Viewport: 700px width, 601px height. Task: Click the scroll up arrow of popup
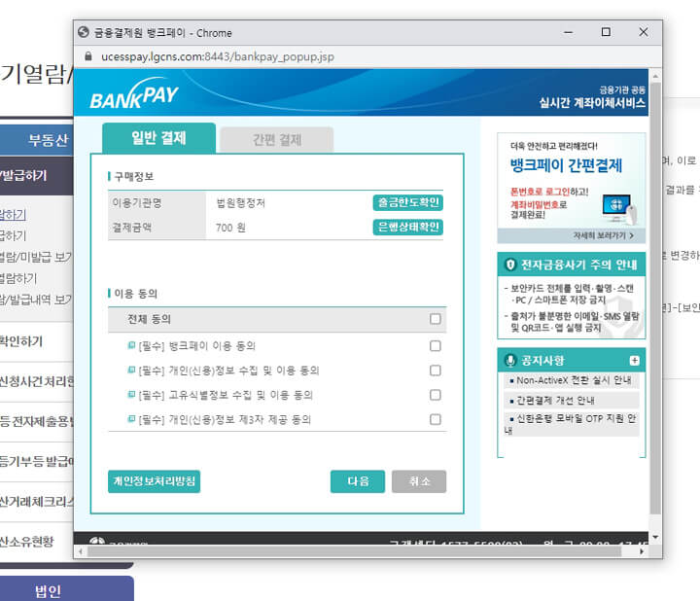(x=655, y=77)
